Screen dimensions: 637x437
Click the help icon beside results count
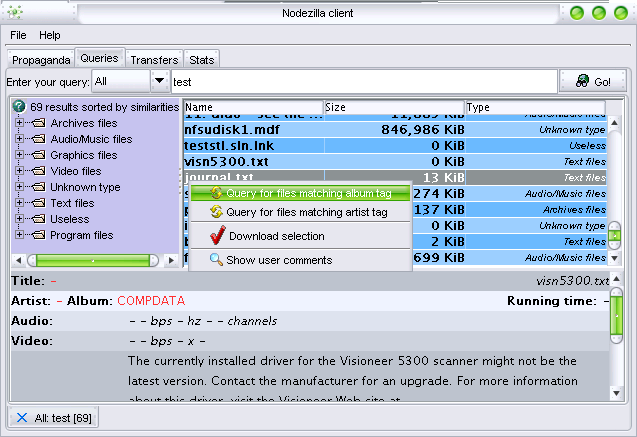[x=19, y=107]
